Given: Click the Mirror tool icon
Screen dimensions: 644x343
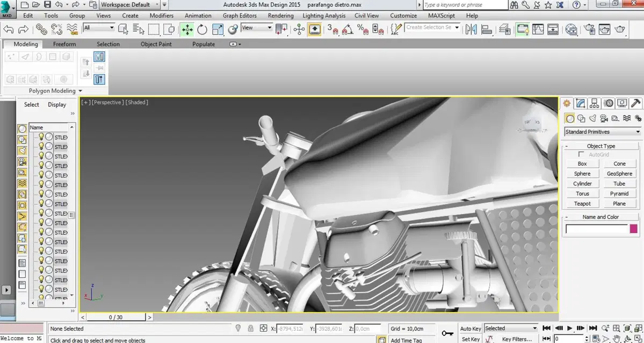Looking at the screenshot, I should point(471,29).
